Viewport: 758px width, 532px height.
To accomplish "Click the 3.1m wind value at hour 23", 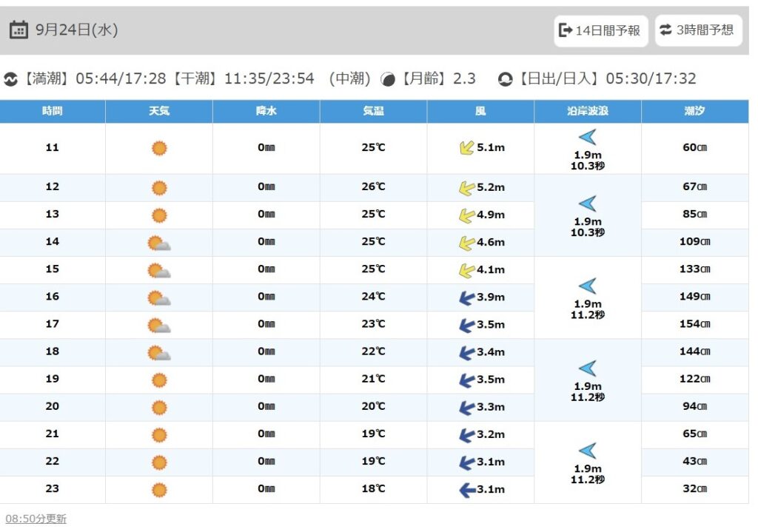I will [x=491, y=490].
